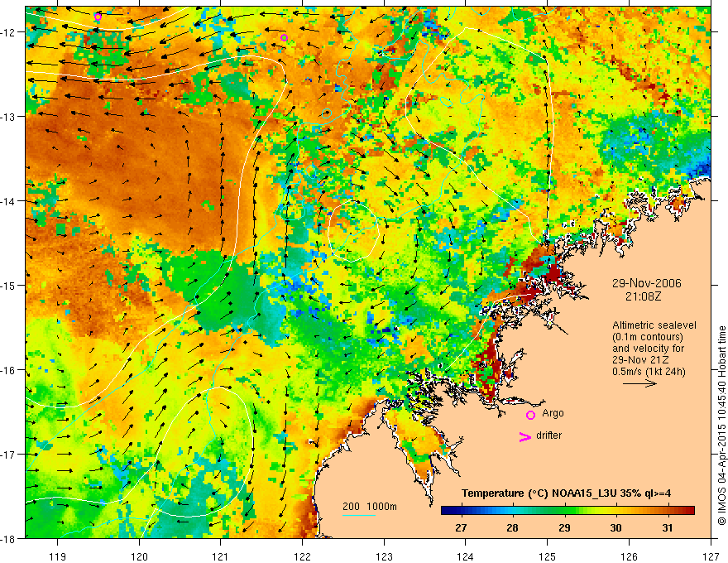Click the latitude axis label -18
The width and height of the screenshot is (728, 563).
pyautogui.click(x=9, y=538)
